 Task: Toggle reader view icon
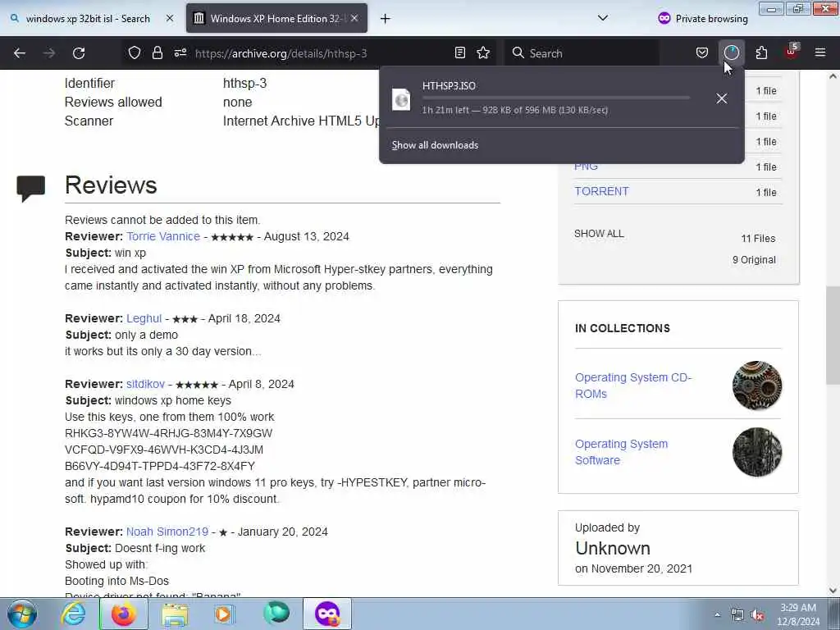[459, 53]
